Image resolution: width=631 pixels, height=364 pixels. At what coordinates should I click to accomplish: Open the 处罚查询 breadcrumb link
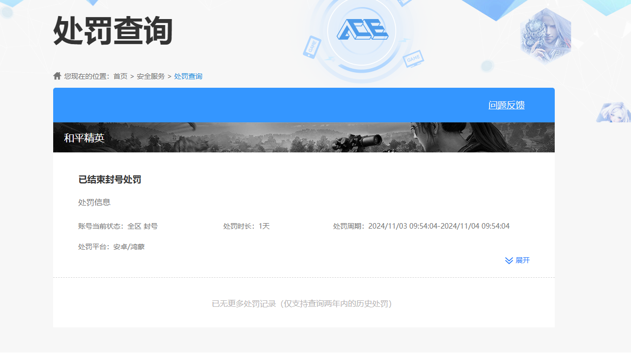click(x=188, y=76)
